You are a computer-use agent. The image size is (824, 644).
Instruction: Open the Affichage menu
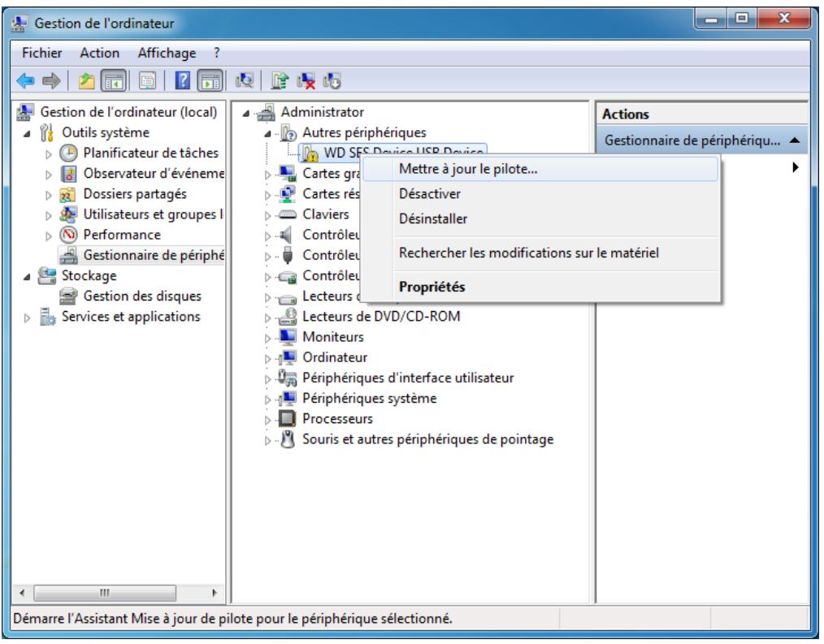coord(167,53)
